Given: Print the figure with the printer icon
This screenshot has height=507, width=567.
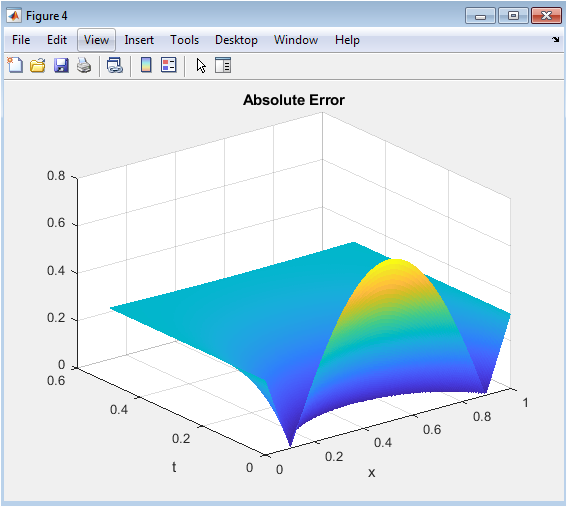Looking at the screenshot, I should point(84,65).
